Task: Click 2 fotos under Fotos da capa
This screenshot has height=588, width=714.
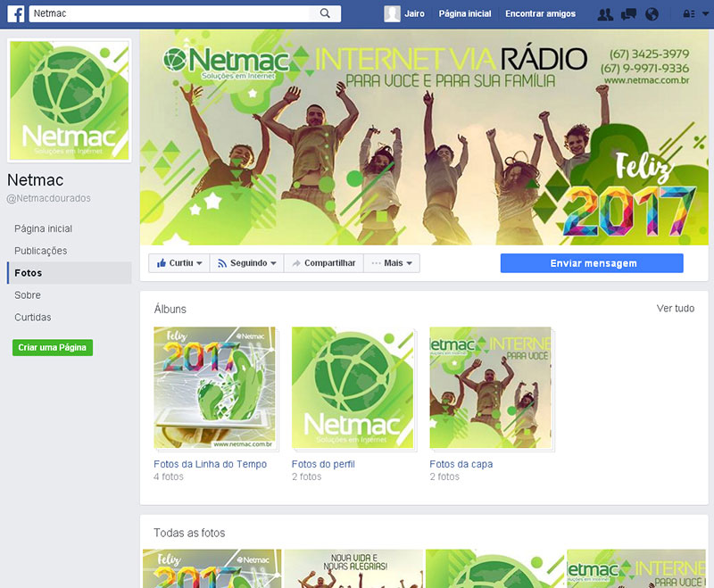Action: [x=444, y=476]
